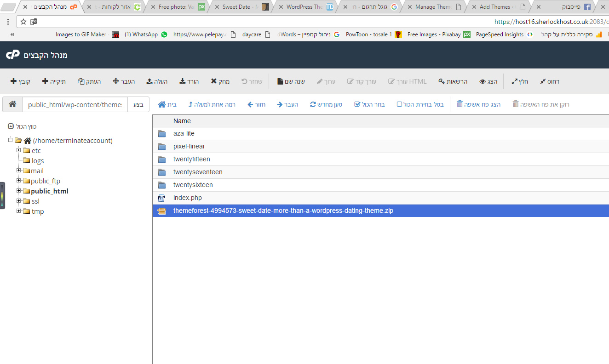
Task: Reload file list with טען מחדש
Action: pyautogui.click(x=313, y=104)
